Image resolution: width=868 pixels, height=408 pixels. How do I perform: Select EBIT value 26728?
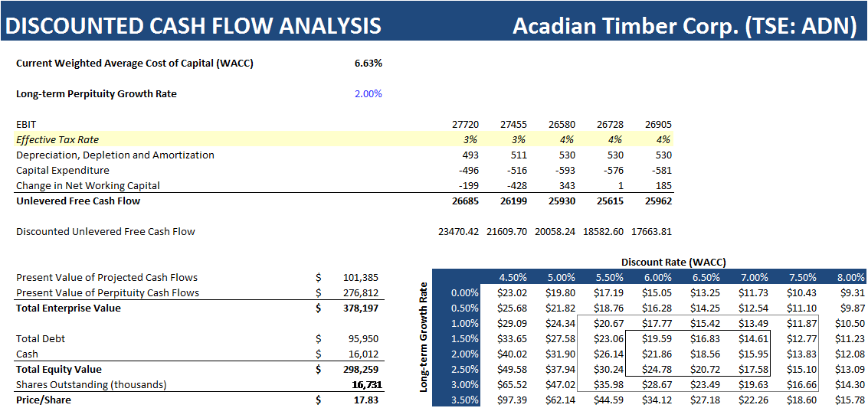point(610,125)
